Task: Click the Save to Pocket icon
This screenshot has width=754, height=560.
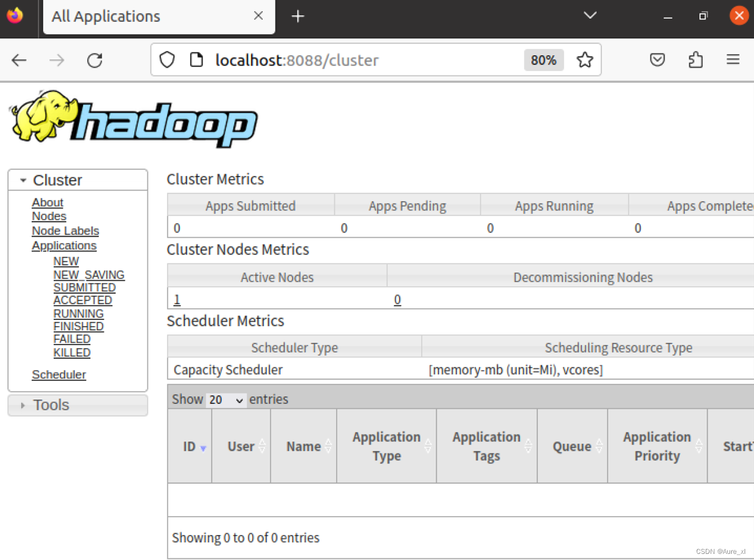Action: pos(657,59)
